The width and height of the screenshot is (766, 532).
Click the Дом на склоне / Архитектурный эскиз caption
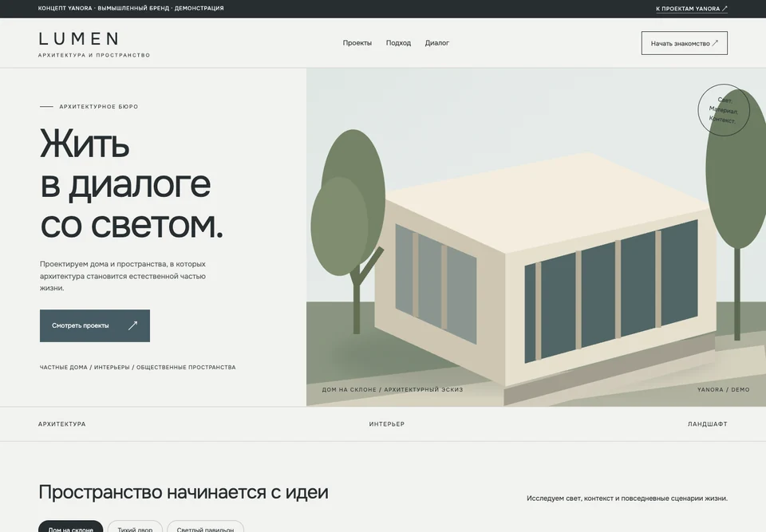click(x=393, y=389)
